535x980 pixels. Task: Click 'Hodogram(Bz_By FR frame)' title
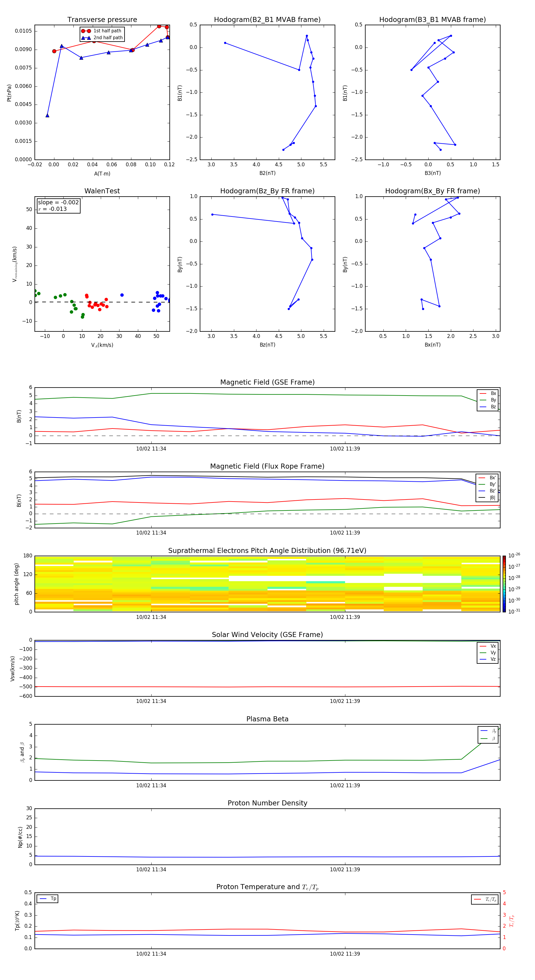coord(267,191)
